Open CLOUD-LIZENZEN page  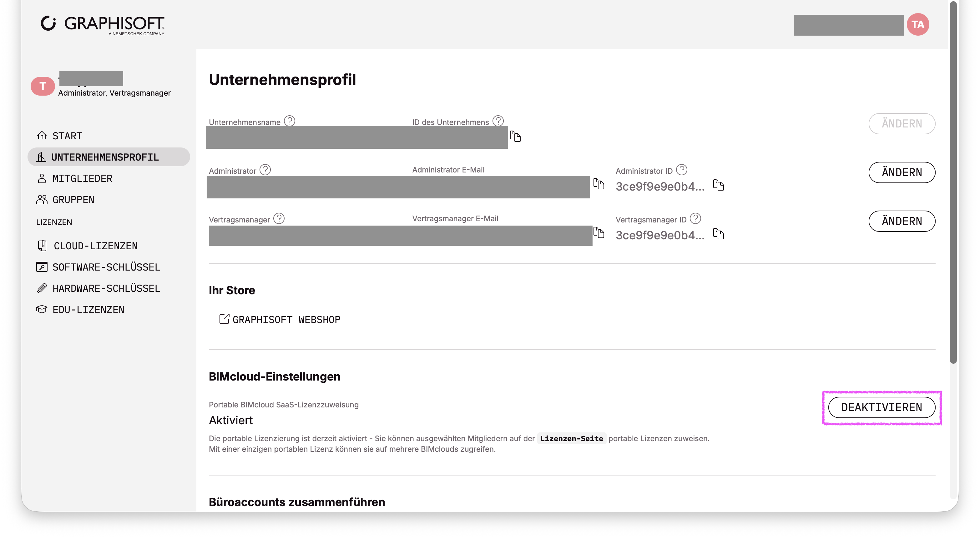95,246
